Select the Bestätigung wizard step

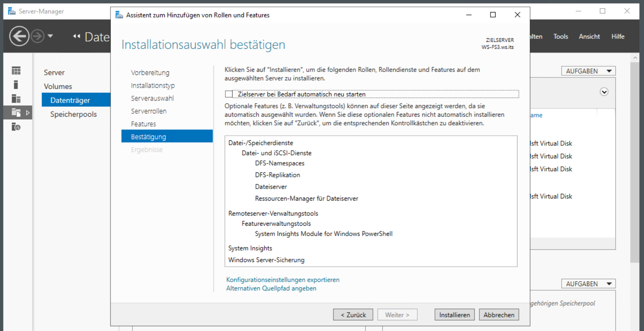click(167, 136)
